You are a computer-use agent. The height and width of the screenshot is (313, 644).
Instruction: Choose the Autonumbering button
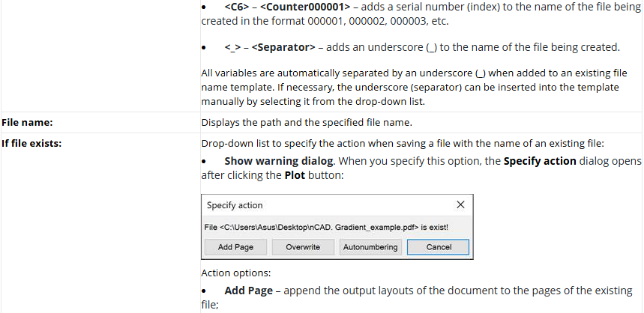(370, 247)
